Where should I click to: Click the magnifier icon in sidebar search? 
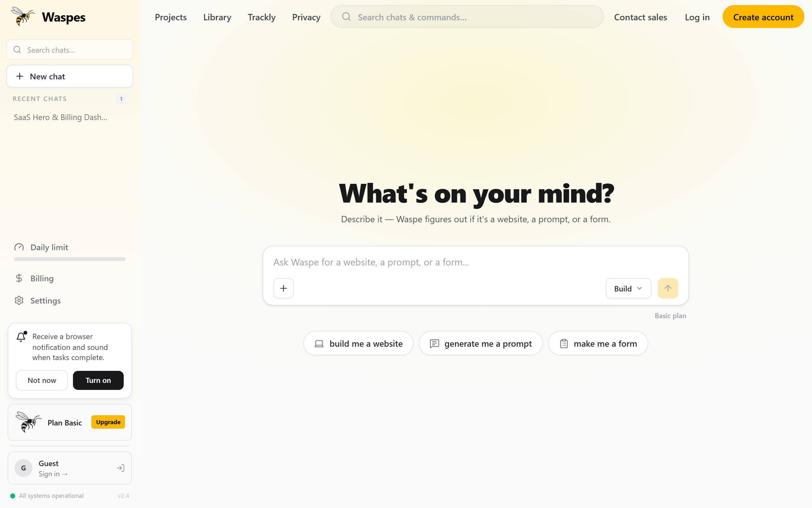coord(17,50)
